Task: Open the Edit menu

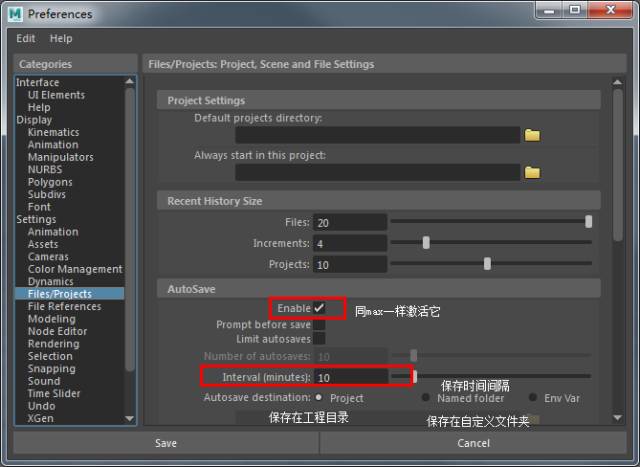Action: (x=26, y=38)
